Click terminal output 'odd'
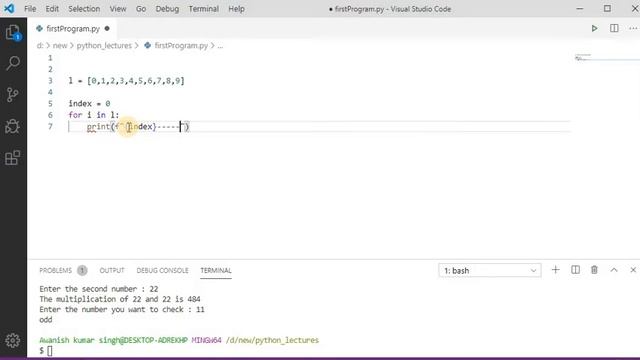The height and width of the screenshot is (360, 640). point(46,320)
